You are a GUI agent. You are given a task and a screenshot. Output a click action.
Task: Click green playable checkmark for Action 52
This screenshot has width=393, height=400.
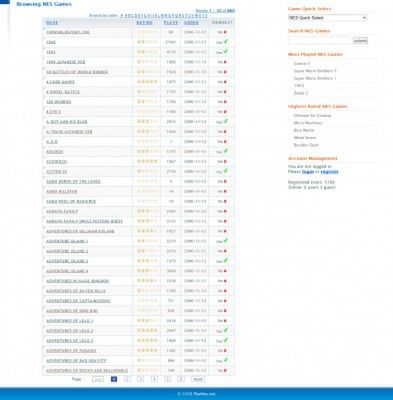coord(226,171)
